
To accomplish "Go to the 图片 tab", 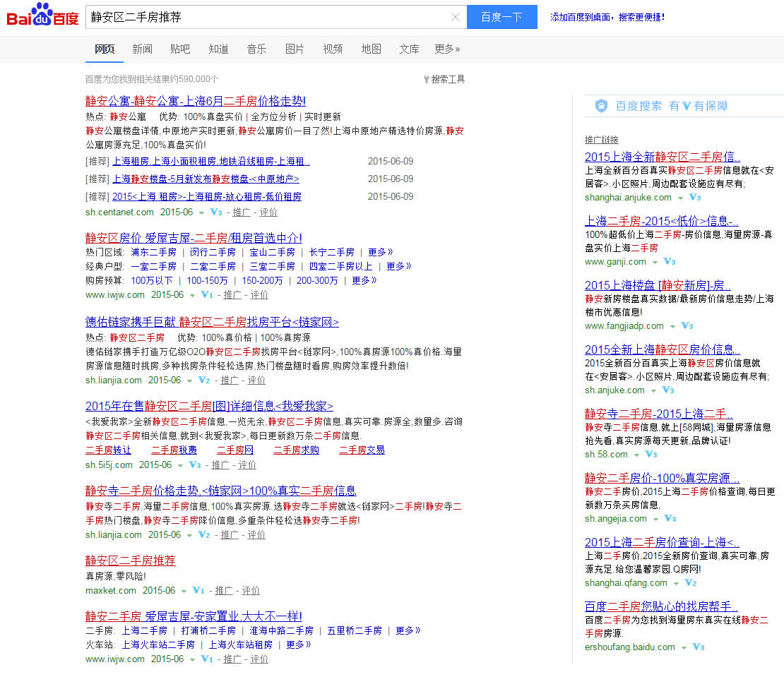I will point(295,49).
